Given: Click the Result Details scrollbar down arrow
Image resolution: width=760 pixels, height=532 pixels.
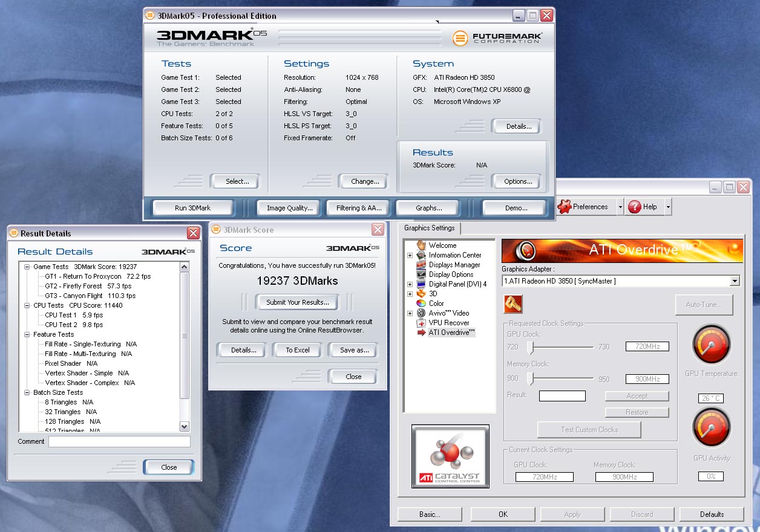Looking at the screenshot, I should pyautogui.click(x=185, y=427).
